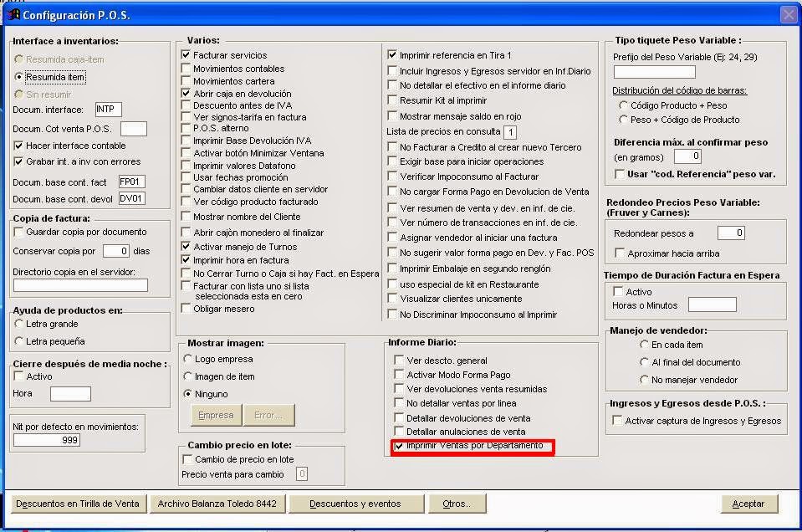The image size is (802, 532).
Task: Click Archivo Balanza Toledo 8442
Action: click(217, 504)
